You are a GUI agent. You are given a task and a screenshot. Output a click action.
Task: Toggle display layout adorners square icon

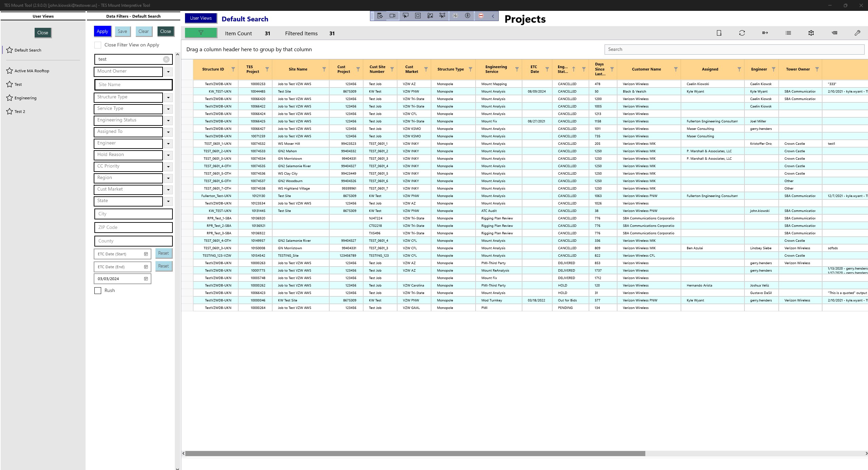pyautogui.click(x=418, y=16)
